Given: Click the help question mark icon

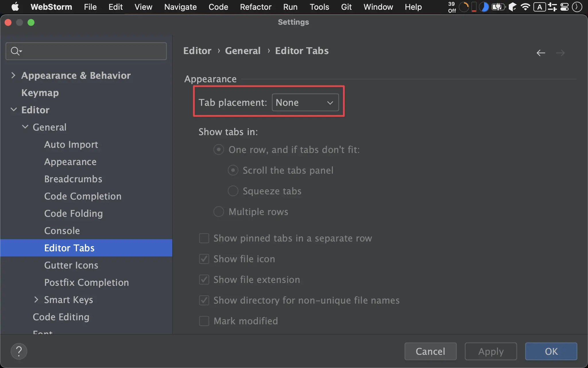Looking at the screenshot, I should 19,351.
